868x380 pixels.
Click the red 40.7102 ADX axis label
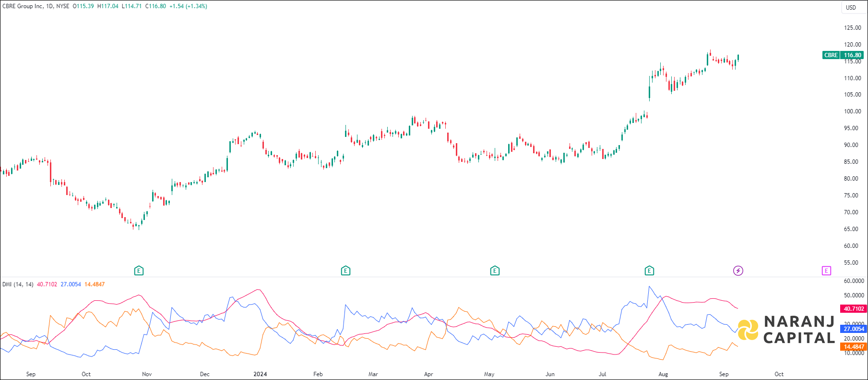[854, 309]
